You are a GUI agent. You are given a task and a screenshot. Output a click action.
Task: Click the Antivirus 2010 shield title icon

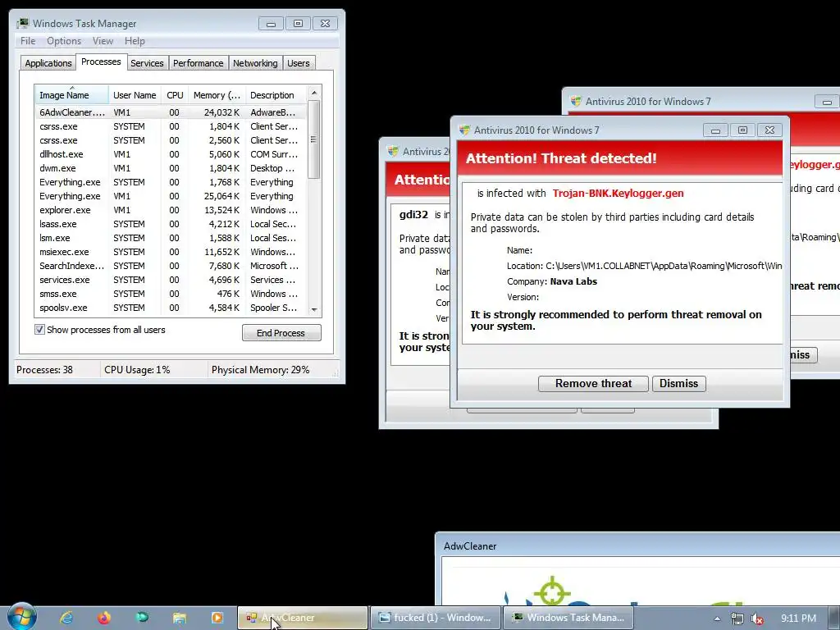(464, 130)
